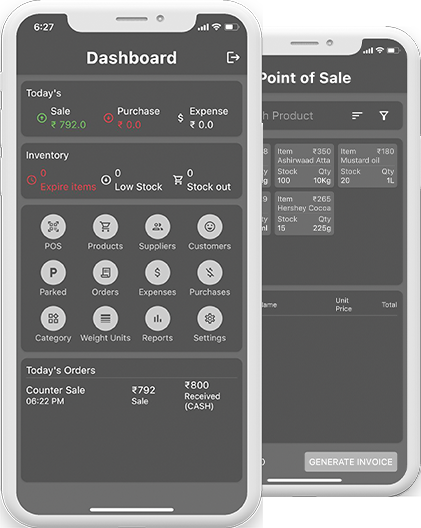The image size is (421, 528).
Task: Tap the Low Stock label
Action: (x=138, y=187)
